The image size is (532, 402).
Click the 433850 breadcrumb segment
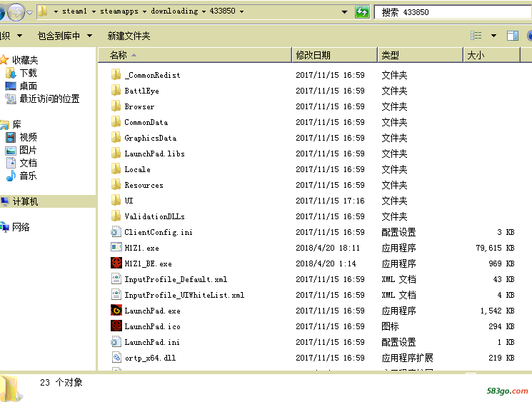(x=222, y=11)
